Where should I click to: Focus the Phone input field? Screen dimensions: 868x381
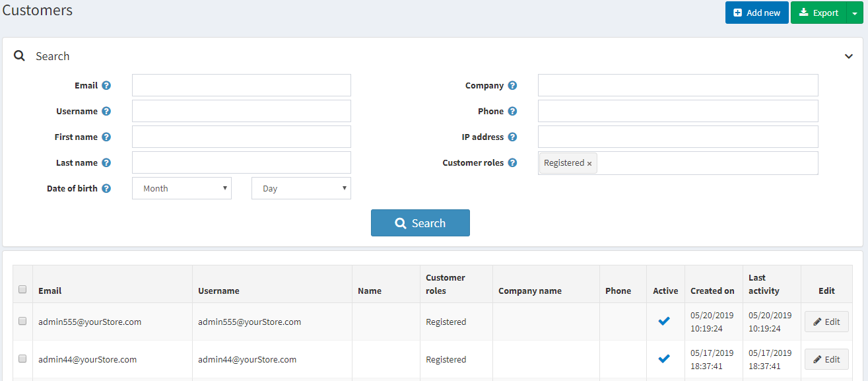point(678,111)
